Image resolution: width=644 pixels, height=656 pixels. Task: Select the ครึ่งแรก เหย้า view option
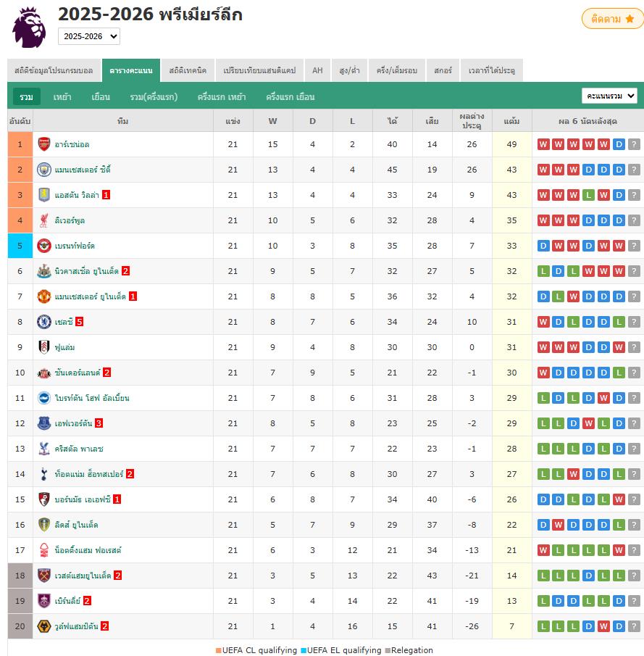point(219,96)
